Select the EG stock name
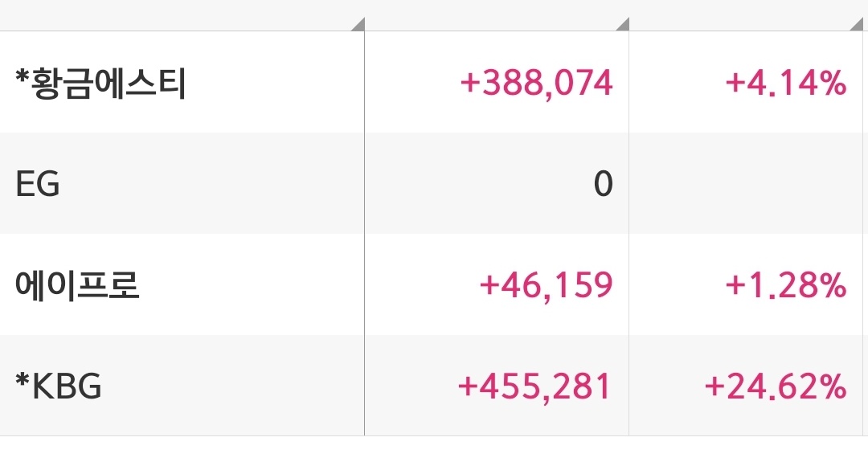 coord(37,184)
